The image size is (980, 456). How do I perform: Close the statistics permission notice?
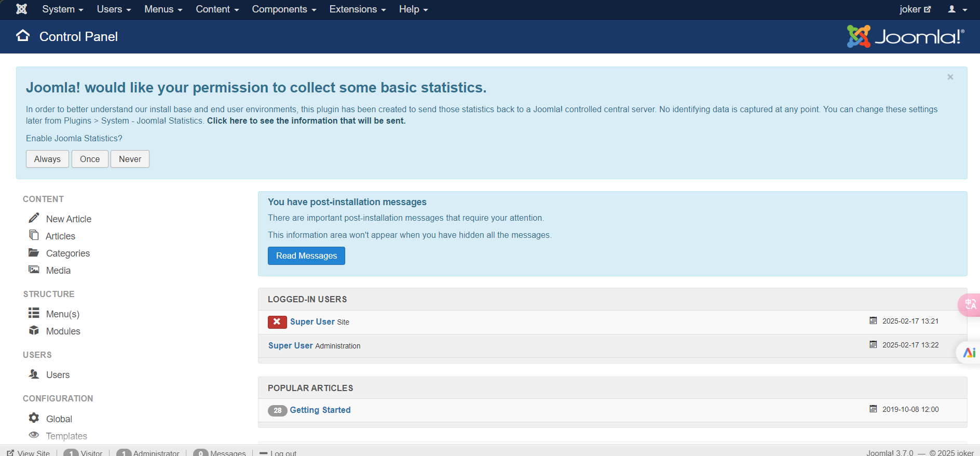[x=950, y=77]
